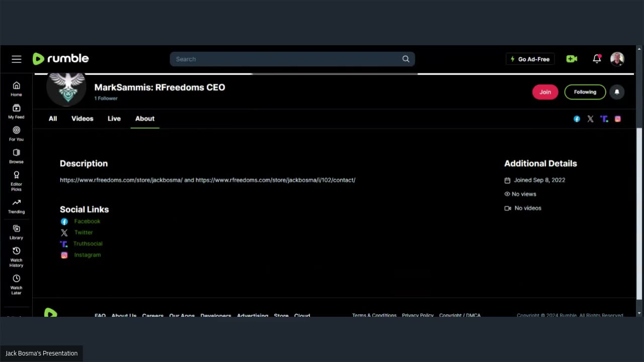Click scrollbar down arrow
Screen dimensions: 644x362
point(639,313)
